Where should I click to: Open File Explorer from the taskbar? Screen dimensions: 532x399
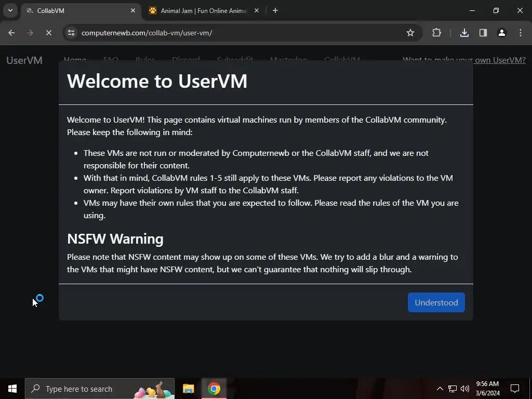pos(188,389)
